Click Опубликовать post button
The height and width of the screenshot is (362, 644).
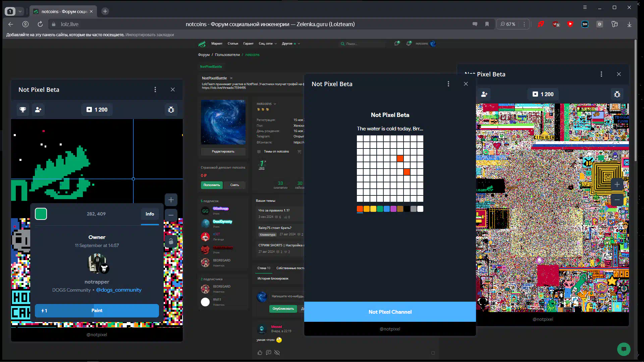[283, 309]
